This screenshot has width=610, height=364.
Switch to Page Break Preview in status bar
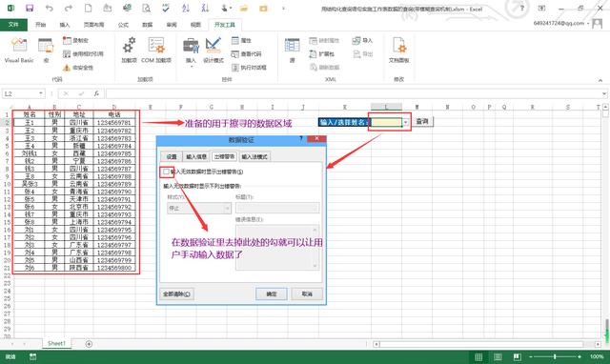point(517,356)
